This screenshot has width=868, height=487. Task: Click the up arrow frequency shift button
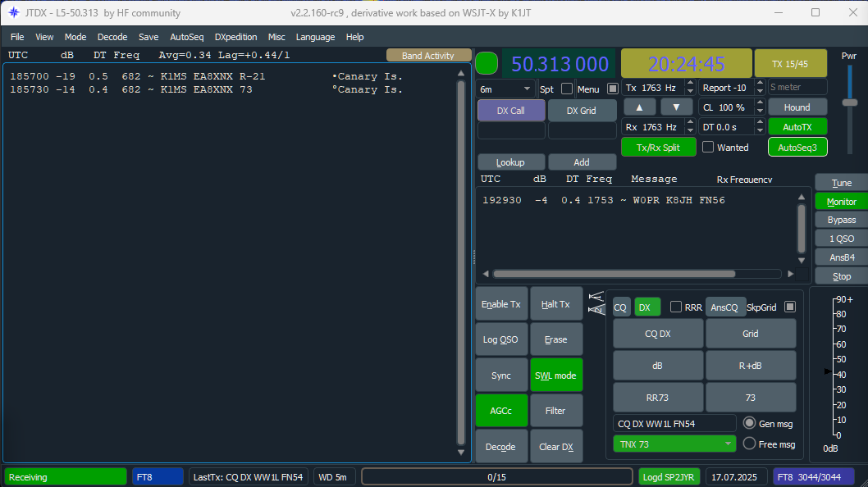coord(639,107)
